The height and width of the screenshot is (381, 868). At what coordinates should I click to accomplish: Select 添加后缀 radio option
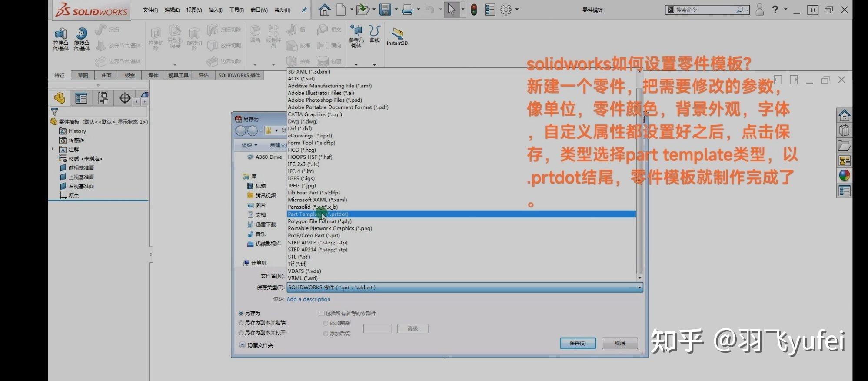click(x=326, y=334)
